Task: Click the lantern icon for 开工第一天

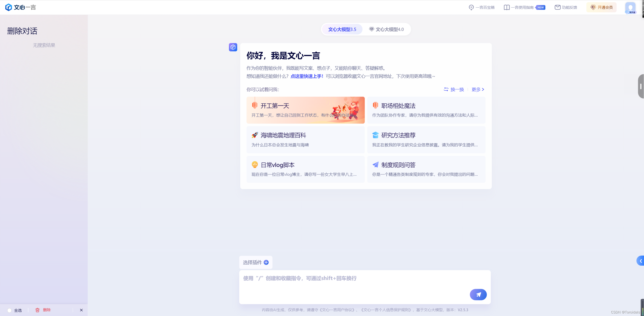Action: [x=255, y=105]
